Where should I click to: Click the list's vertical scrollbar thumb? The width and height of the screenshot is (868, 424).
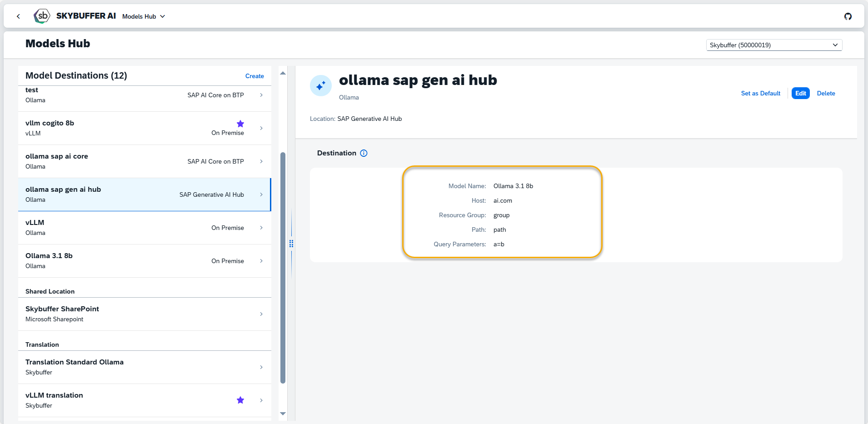coord(283,268)
